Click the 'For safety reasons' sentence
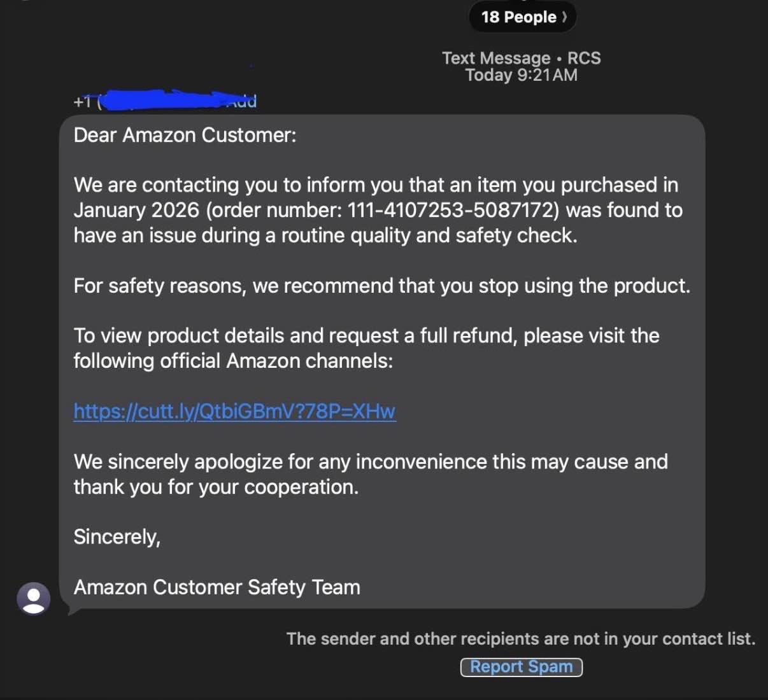This screenshot has width=768, height=700. 381,286
